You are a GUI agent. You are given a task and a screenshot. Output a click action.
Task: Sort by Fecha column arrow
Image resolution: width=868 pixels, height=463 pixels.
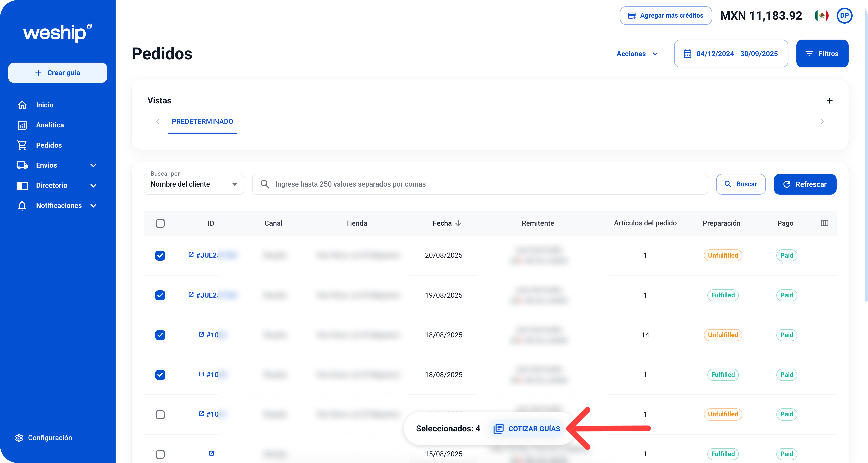tap(458, 223)
